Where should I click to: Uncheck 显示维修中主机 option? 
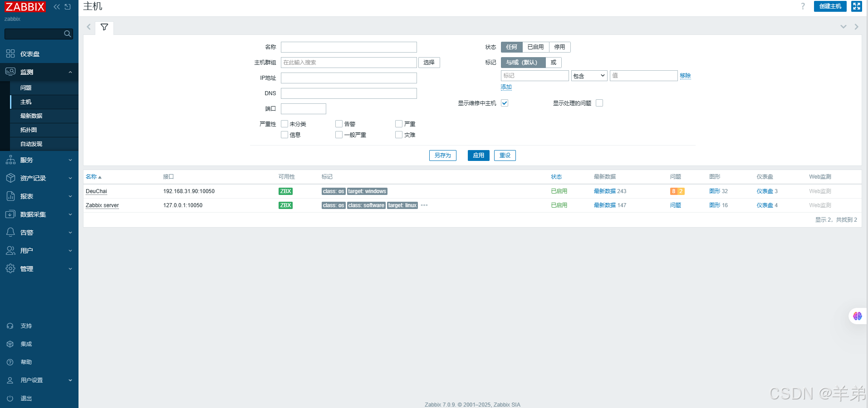(x=504, y=103)
